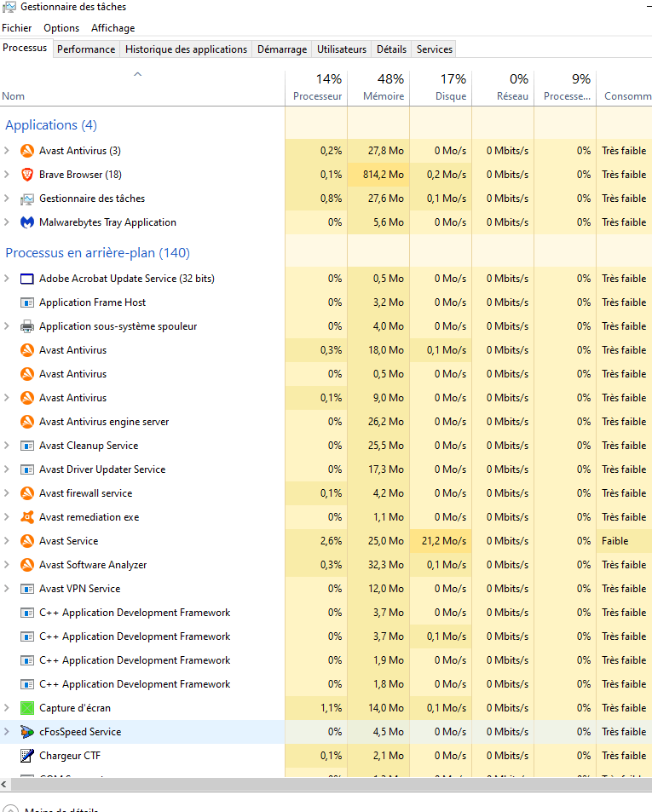Screen dimensions: 652x812
Task: Expand Application sous-système spouleur row
Action: (x=6, y=326)
